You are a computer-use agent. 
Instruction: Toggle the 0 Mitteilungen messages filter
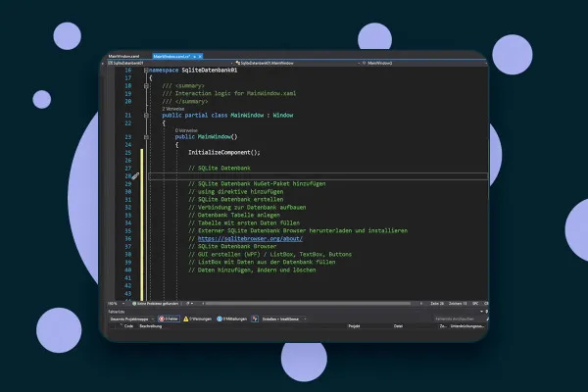point(231,318)
